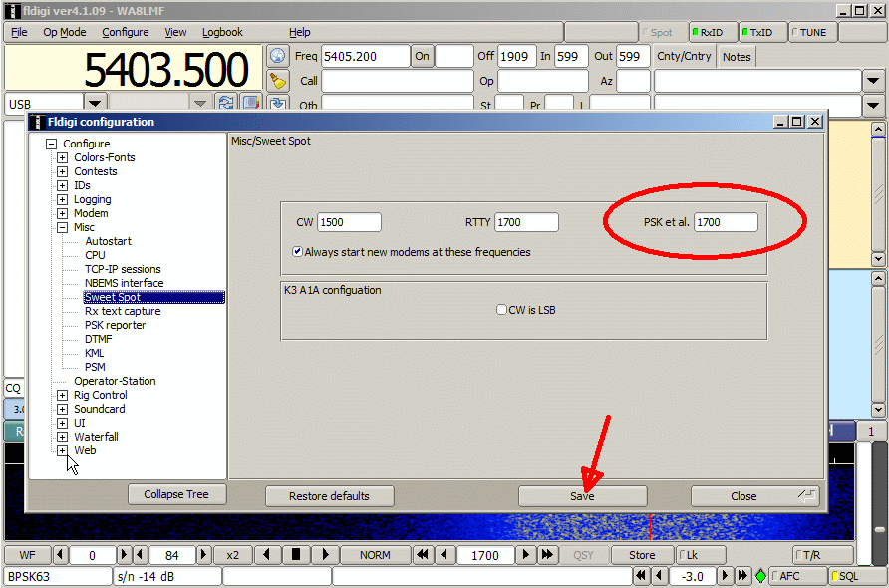Toggle the SQL squelch button
The width and height of the screenshot is (889, 588).
[857, 577]
